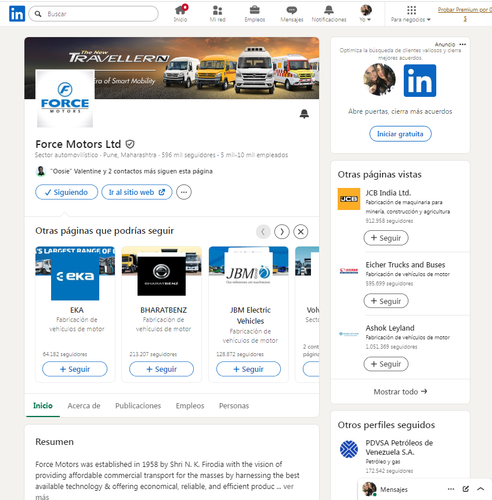The image size is (492, 500).
Task: Focus the Buscar search field
Action: 93,14
